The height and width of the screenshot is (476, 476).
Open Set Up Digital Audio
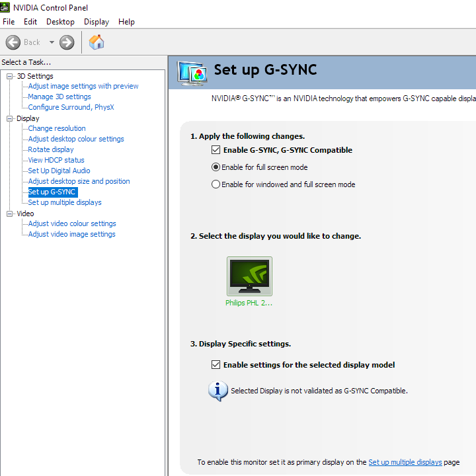[x=59, y=171]
